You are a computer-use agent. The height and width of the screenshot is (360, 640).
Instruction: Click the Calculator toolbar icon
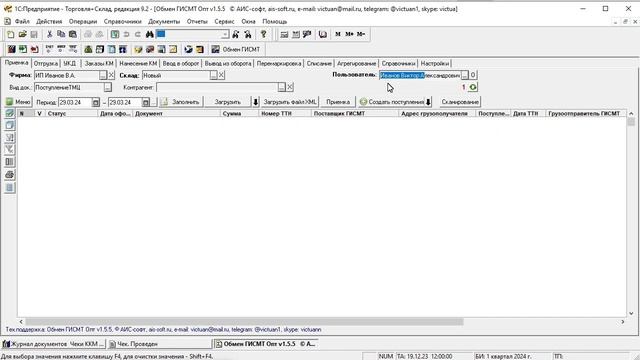[x=284, y=35]
